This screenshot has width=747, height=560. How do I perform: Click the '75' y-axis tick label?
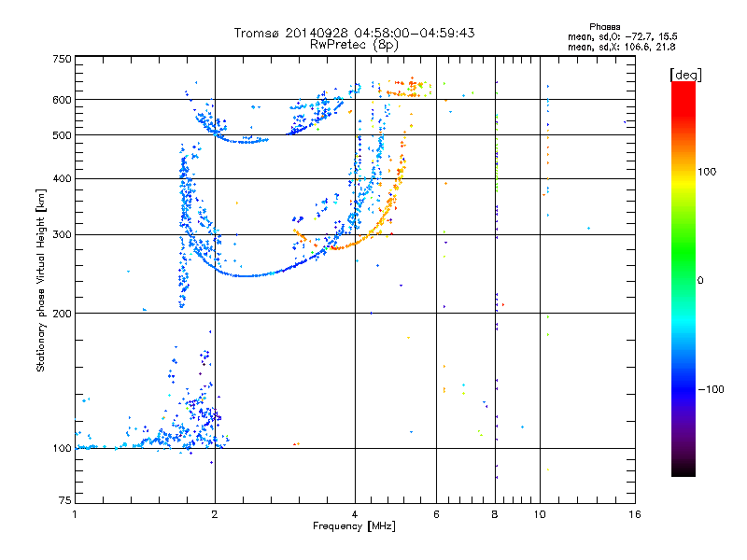65,500
